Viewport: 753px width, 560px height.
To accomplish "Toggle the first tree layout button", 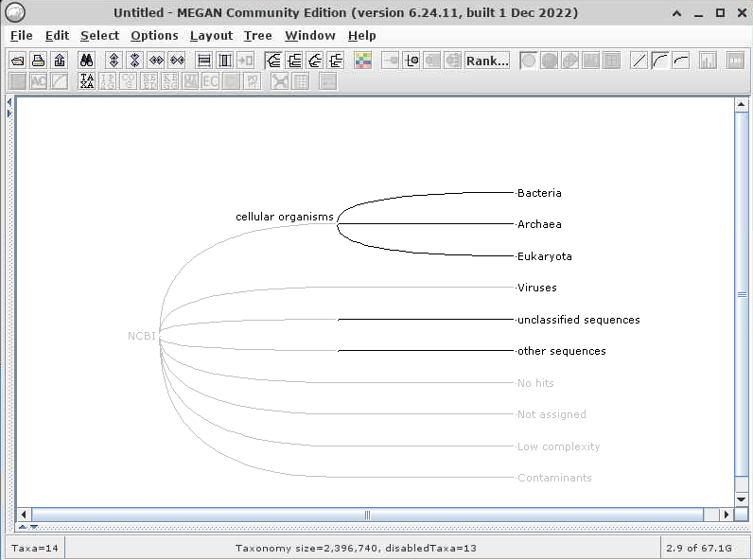I will 273,61.
